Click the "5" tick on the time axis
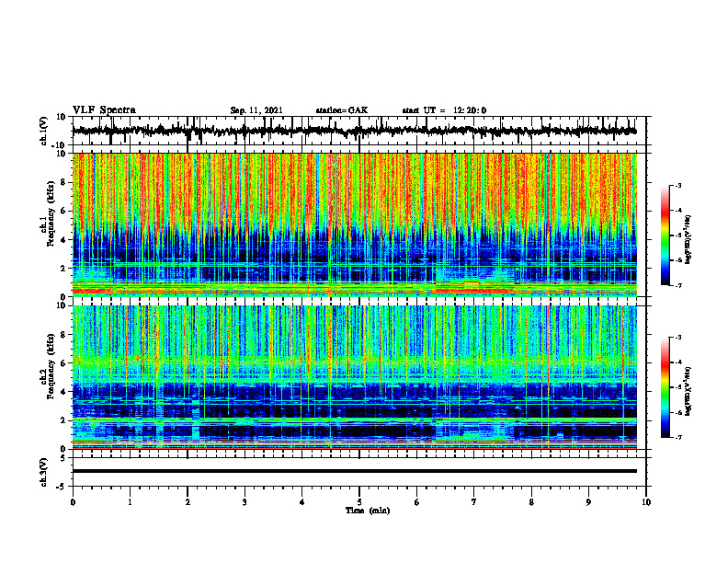 click(359, 502)
